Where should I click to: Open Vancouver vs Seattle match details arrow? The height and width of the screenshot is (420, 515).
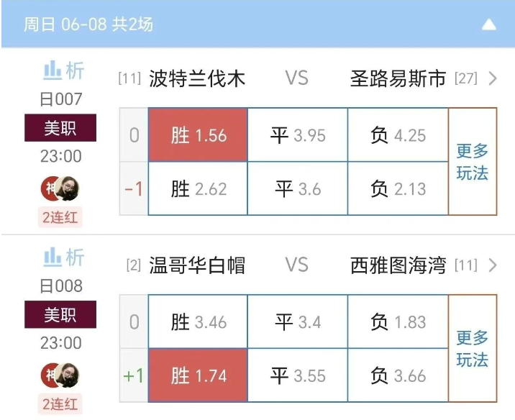point(493,265)
